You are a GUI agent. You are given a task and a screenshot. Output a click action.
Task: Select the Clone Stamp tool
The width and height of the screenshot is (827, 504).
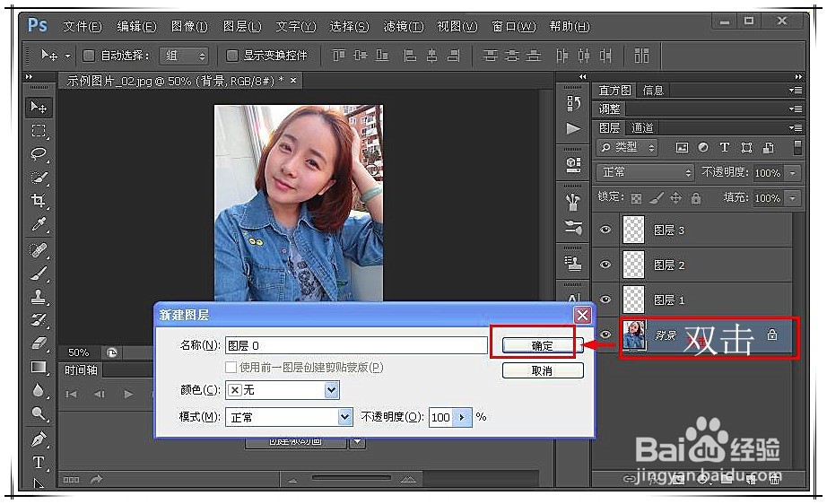tap(39, 296)
